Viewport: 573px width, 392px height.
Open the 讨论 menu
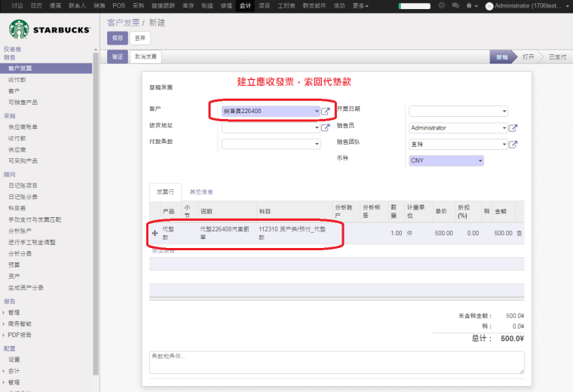[17, 5]
